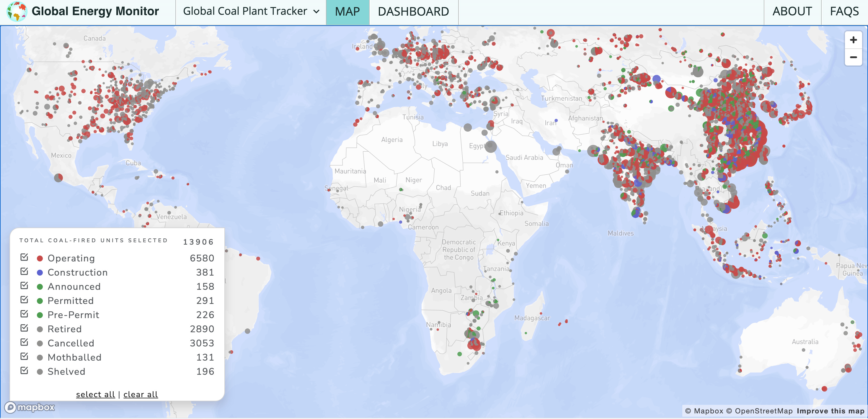The image size is (868, 419).
Task: Click the gray Retired legend dot
Action: (x=40, y=329)
